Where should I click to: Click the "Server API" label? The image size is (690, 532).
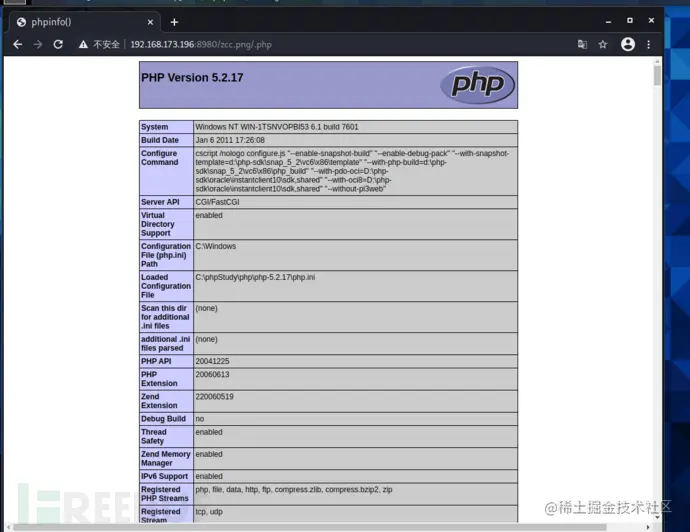(x=160, y=202)
